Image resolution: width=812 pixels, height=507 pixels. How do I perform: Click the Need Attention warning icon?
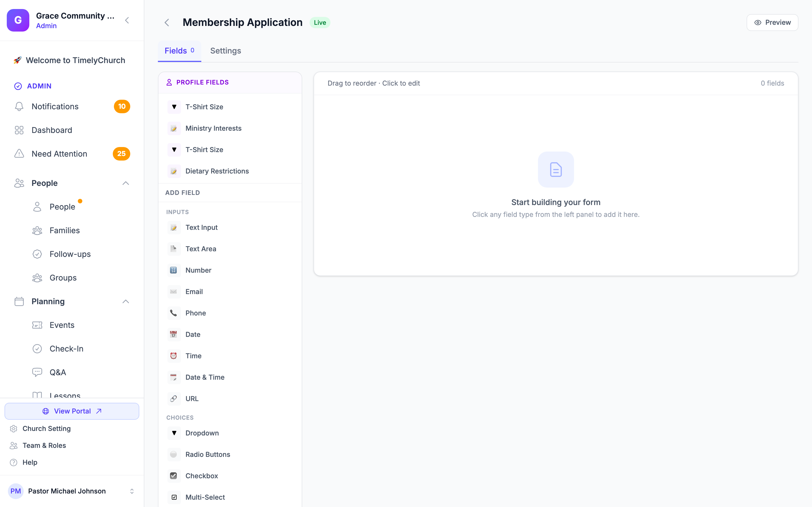click(x=19, y=154)
